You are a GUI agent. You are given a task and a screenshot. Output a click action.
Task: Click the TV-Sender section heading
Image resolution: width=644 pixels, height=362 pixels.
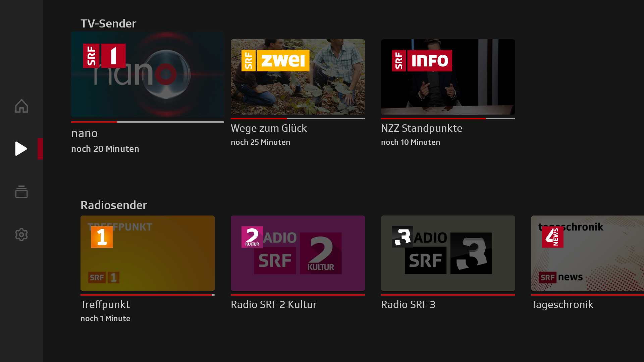point(108,23)
